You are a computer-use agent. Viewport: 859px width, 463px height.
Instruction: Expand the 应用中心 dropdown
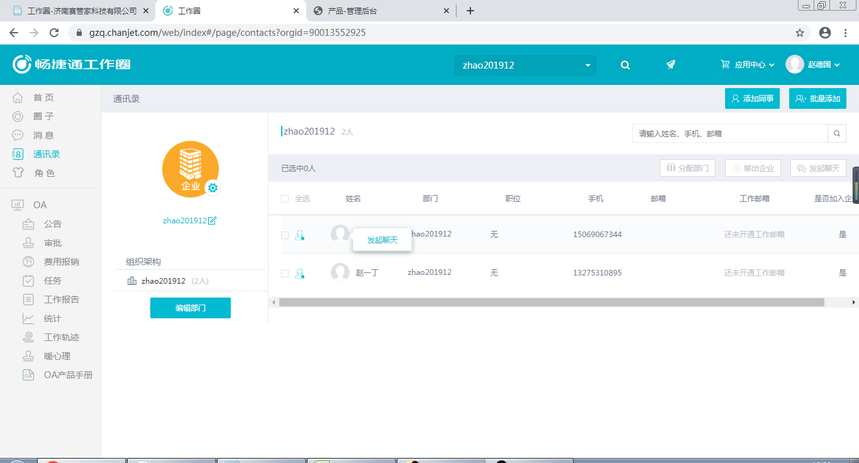coord(771,65)
